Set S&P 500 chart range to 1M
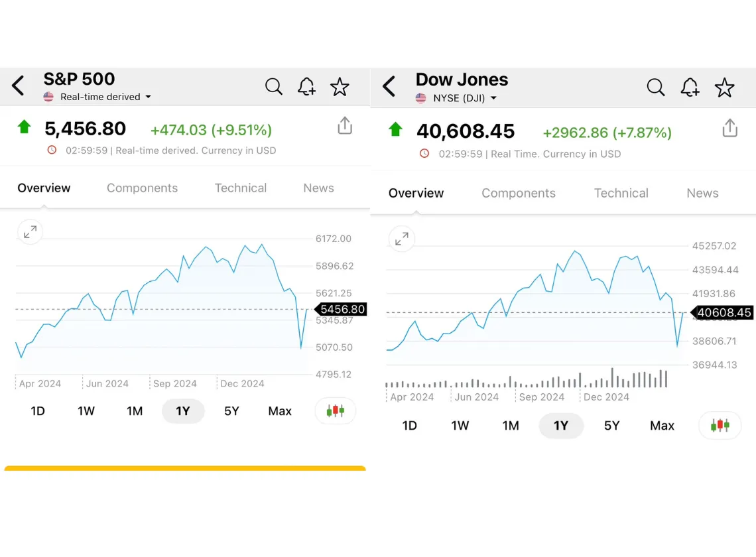Viewport: 756px width, 557px height. point(135,411)
